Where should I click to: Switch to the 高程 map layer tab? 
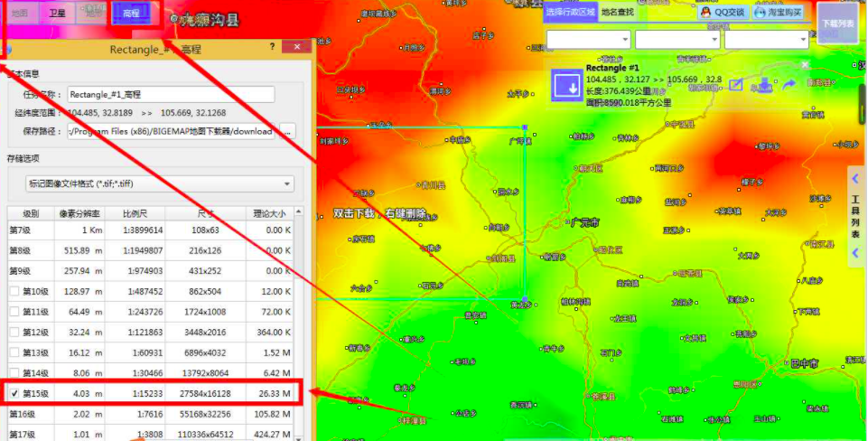[131, 13]
